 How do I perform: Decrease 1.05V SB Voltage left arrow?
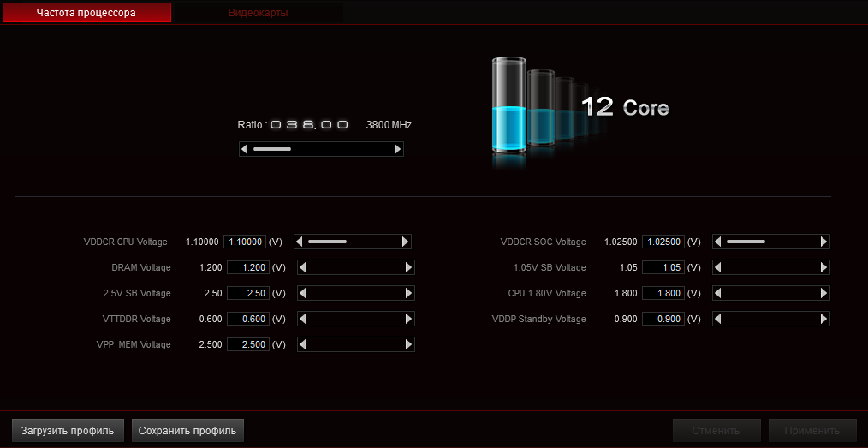click(x=718, y=267)
